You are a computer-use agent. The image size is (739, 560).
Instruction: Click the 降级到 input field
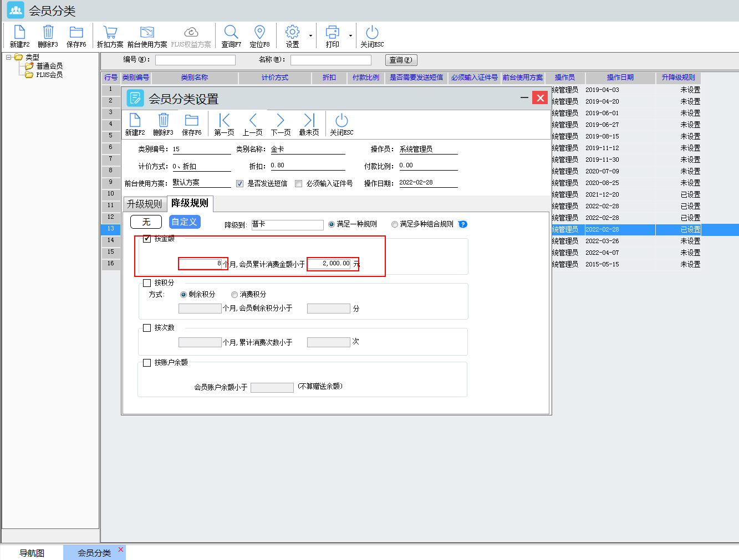click(x=287, y=225)
